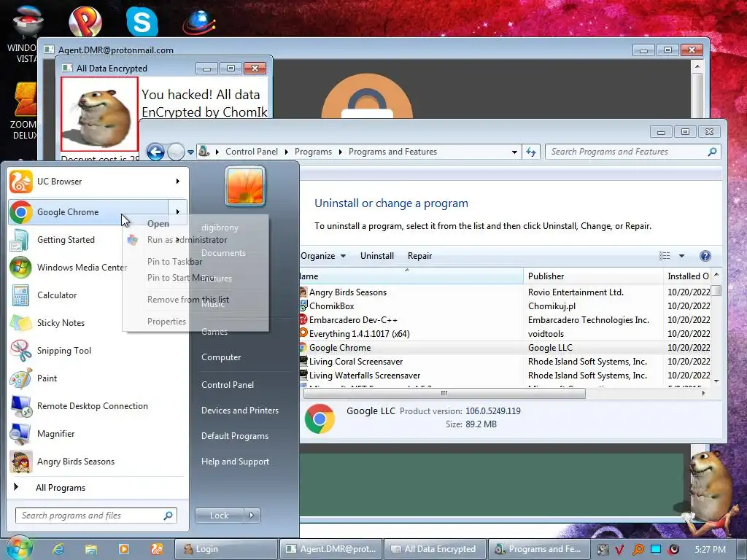Click the taskbar clock showing 5:27 PM

pyautogui.click(x=711, y=550)
